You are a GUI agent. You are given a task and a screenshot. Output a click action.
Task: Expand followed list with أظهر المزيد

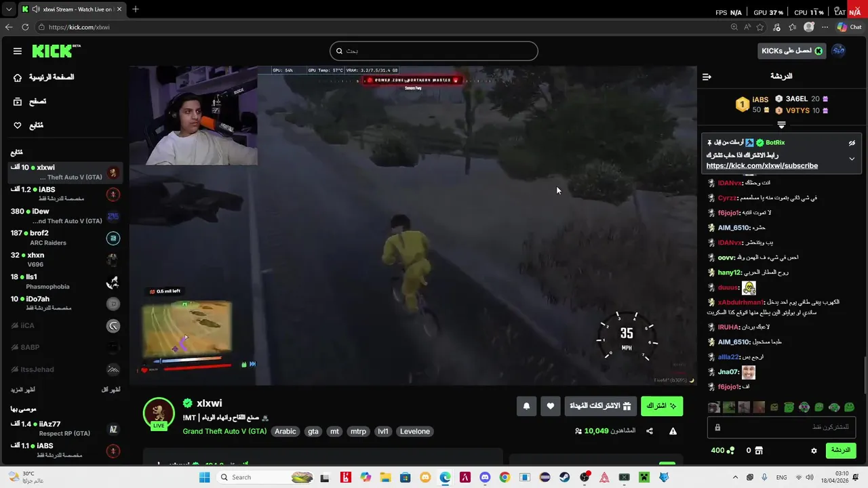(x=22, y=390)
